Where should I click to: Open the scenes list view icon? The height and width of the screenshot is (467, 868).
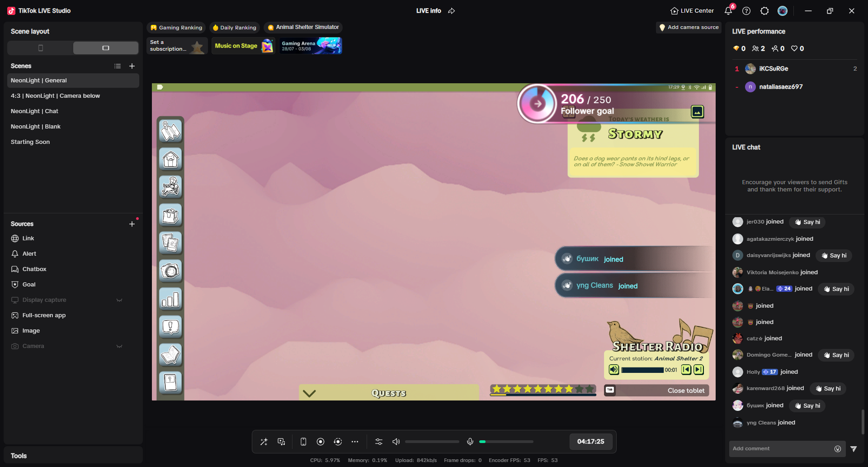tap(118, 66)
